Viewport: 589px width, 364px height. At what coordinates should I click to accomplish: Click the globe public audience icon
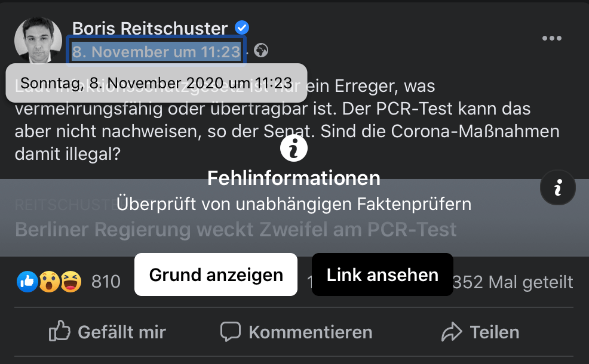261,51
